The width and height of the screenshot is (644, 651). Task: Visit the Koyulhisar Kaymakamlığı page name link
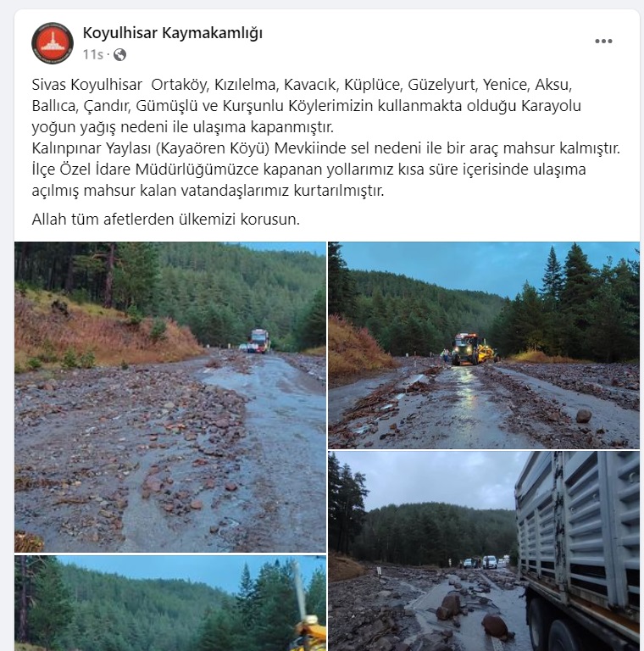click(x=173, y=33)
